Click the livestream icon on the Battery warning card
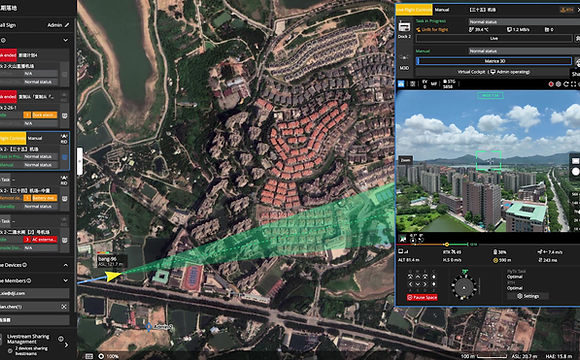Viewport: 580px width, 360px height. [x=64, y=199]
